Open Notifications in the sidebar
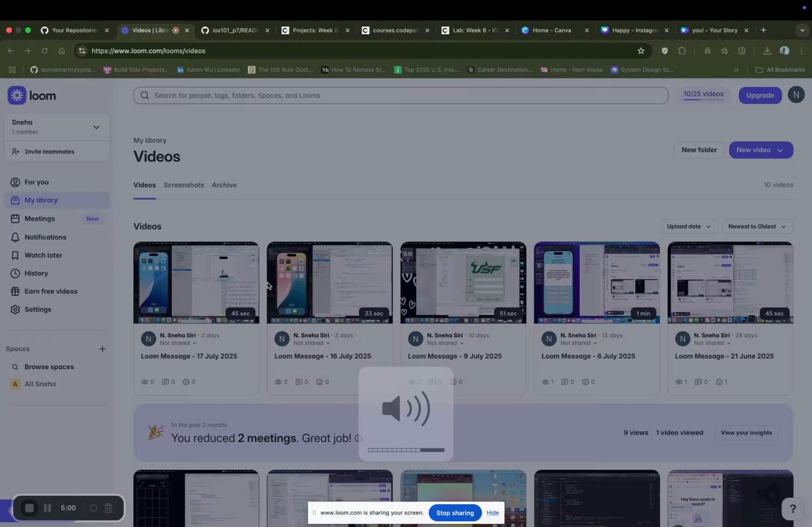812x527 pixels. 58,237
